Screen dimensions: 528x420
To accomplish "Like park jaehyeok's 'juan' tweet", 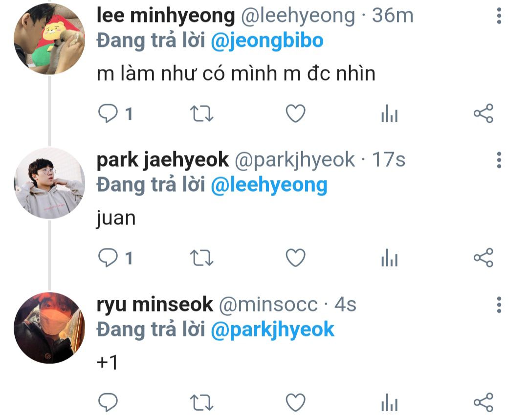I will (x=295, y=258).
